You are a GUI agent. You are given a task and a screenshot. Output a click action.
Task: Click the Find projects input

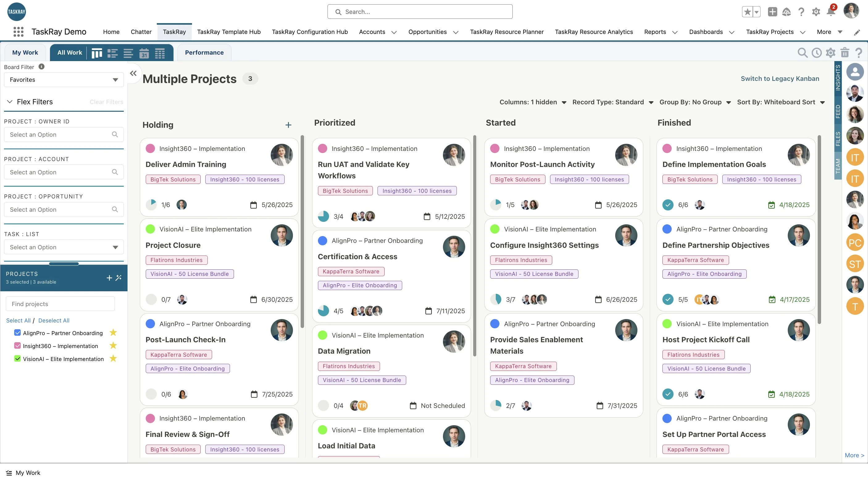click(60, 304)
